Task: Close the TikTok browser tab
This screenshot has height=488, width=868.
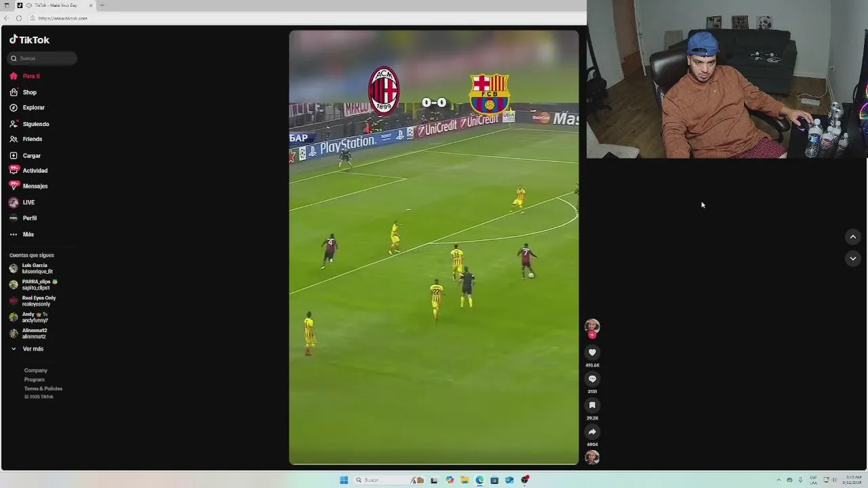Action: click(x=91, y=5)
